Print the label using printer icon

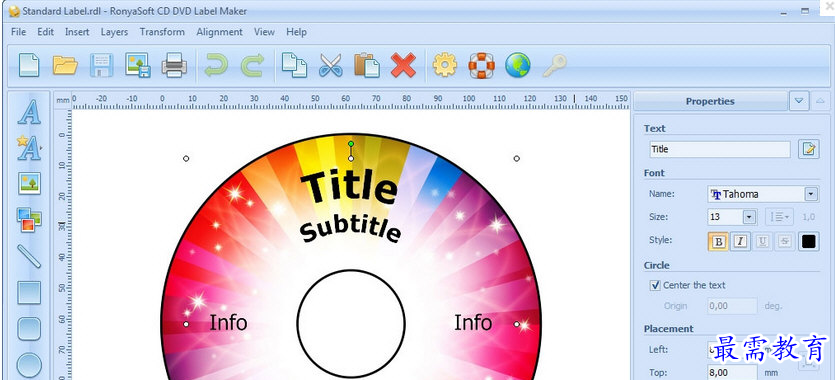tap(174, 65)
